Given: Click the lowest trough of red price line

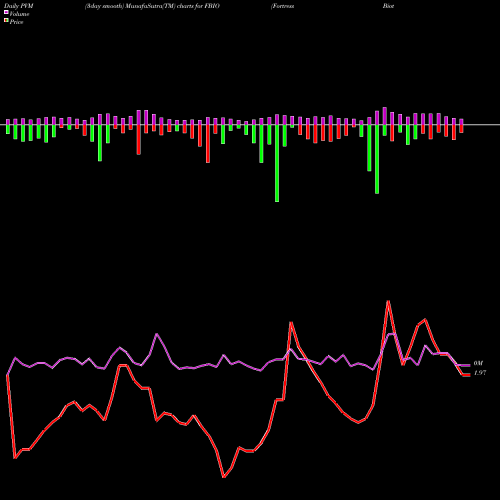Looking at the screenshot, I should tap(224, 477).
